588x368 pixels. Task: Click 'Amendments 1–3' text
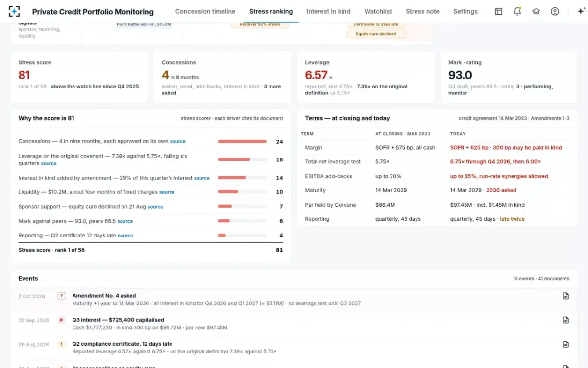550,118
